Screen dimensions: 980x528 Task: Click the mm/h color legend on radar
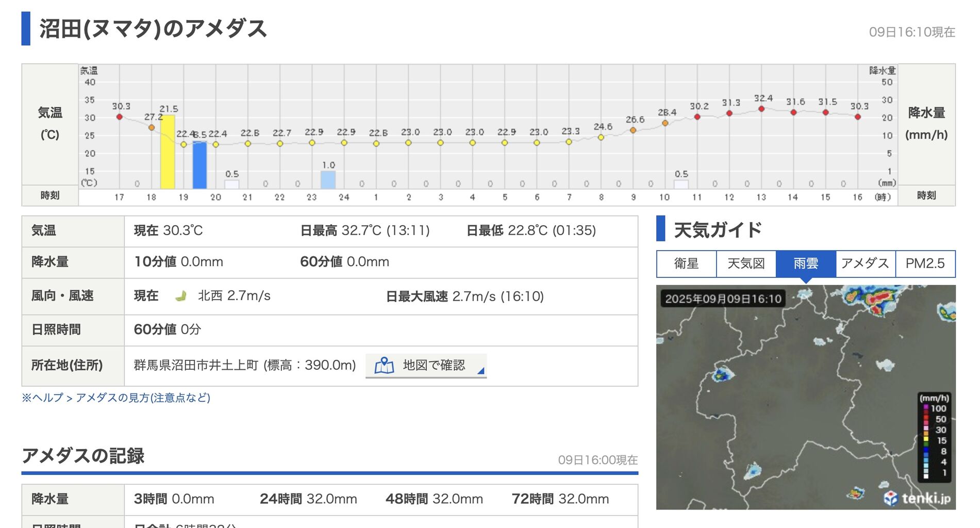tap(935, 436)
